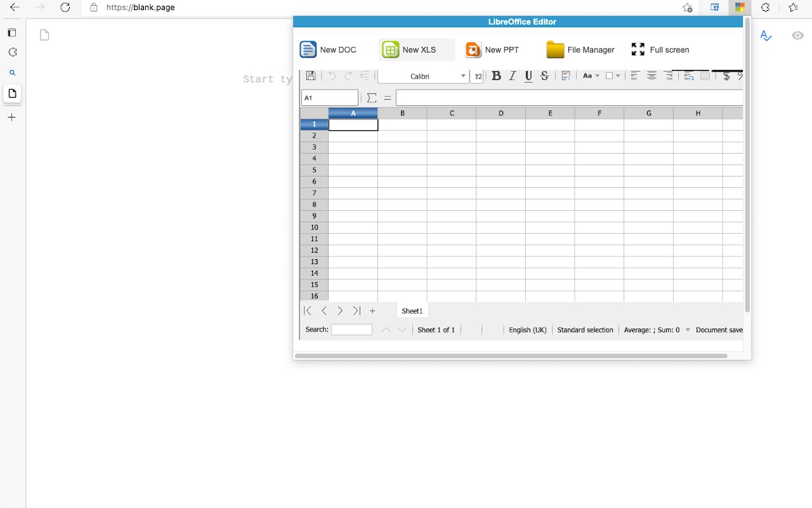Select the Sheet1 tab
Viewport: 812px width, 508px height.
(412, 311)
